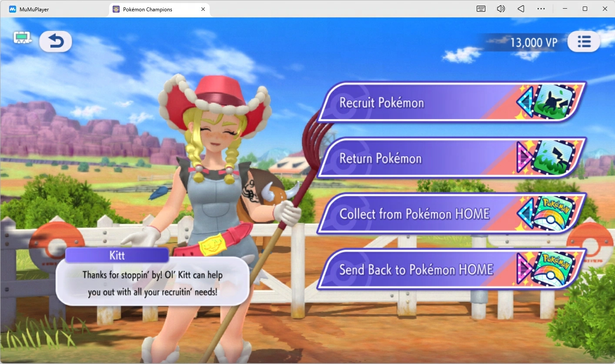Tap the Pokémon HOME logo on Send Back option
Screen dimensions: 615x364
554,270
